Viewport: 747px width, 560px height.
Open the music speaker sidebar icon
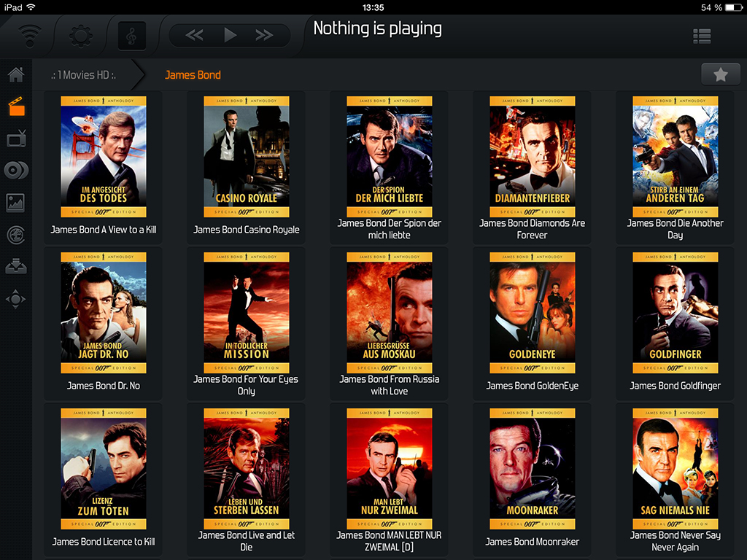click(16, 171)
